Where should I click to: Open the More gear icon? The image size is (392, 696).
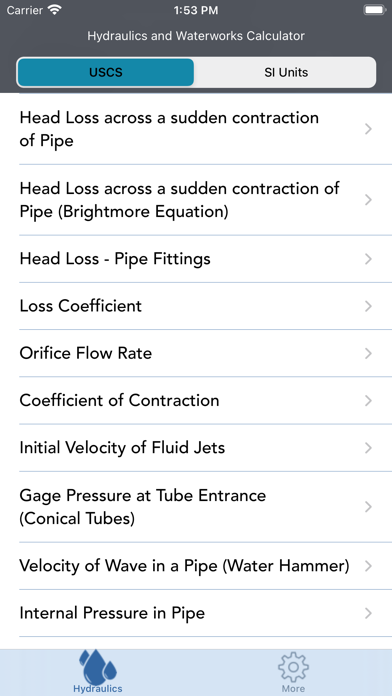(x=293, y=668)
